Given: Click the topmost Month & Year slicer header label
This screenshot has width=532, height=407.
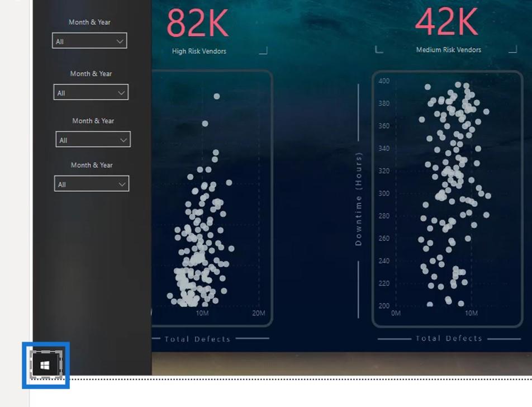Looking at the screenshot, I should (x=89, y=22).
